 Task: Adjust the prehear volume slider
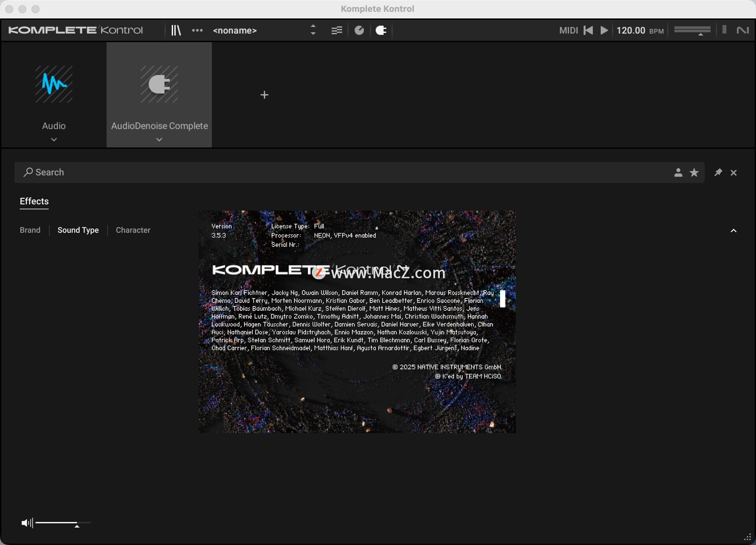coord(63,523)
